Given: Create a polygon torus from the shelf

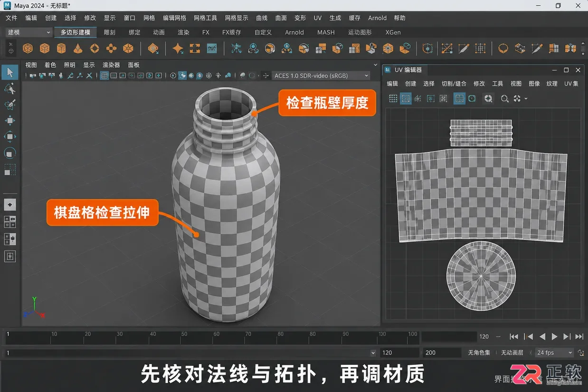Looking at the screenshot, I should pos(95,48).
